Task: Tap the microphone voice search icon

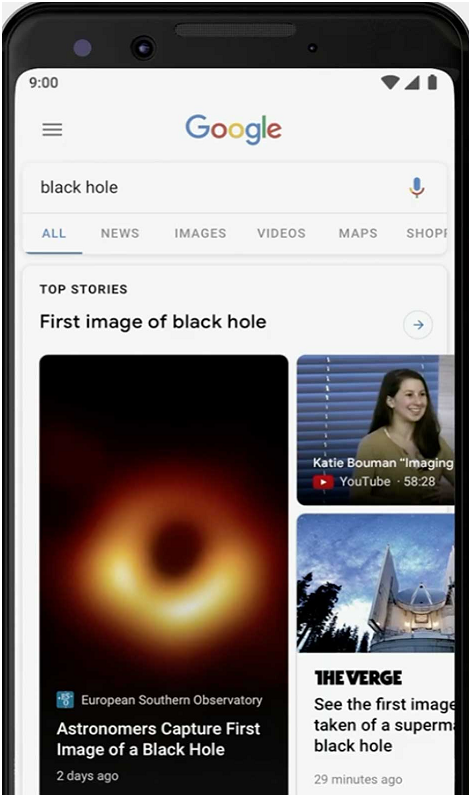Action: pyautogui.click(x=417, y=188)
